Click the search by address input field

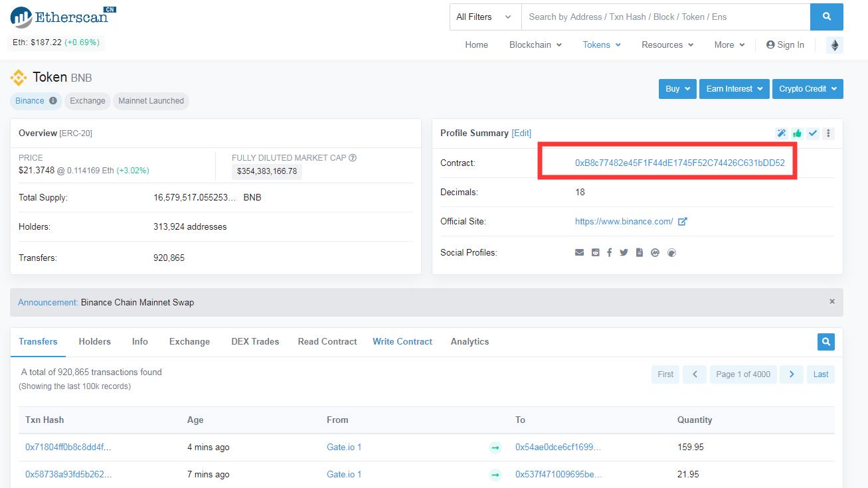coord(665,17)
